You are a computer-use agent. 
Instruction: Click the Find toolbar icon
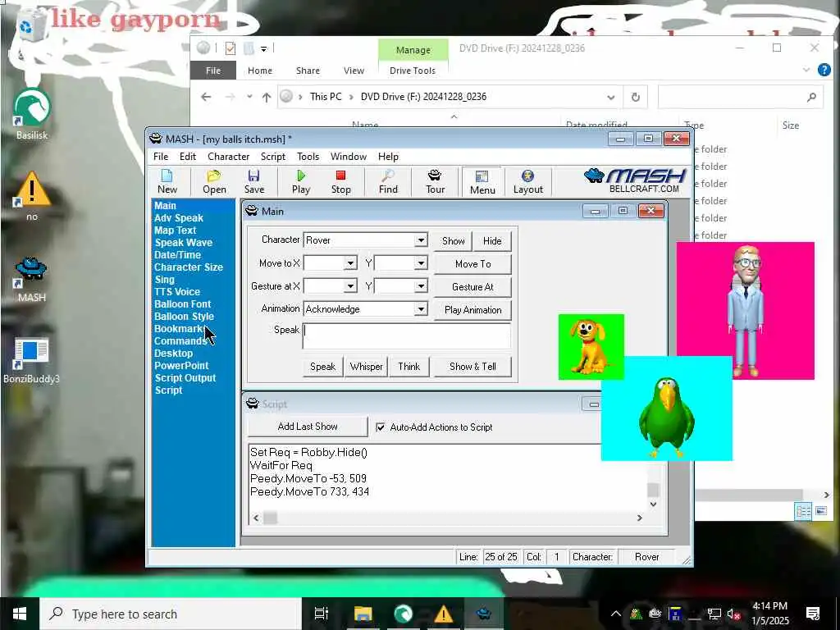coord(388,181)
